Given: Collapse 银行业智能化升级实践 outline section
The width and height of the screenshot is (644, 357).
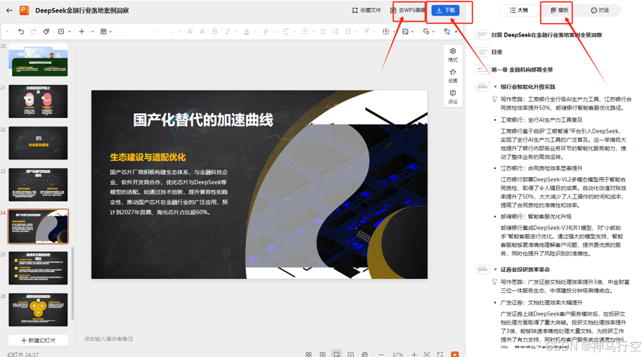Looking at the screenshot, I should pyautogui.click(x=496, y=87).
